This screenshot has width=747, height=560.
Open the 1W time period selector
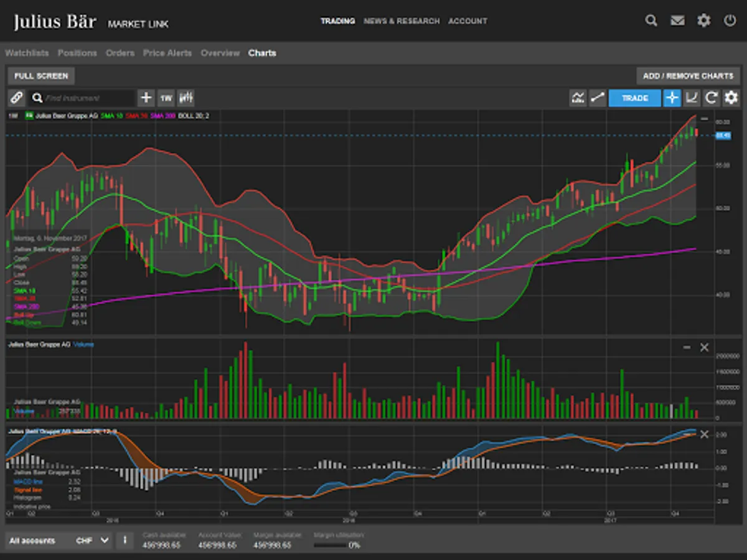166,98
